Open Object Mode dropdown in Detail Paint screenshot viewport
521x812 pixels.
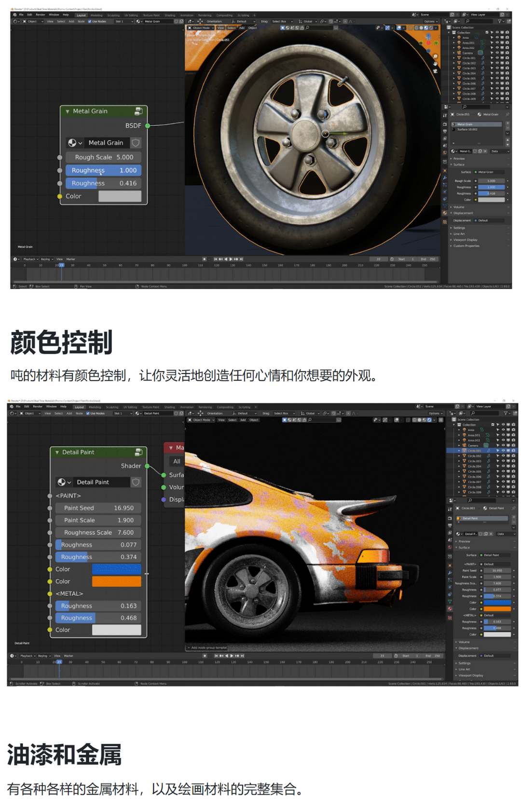click(x=201, y=420)
